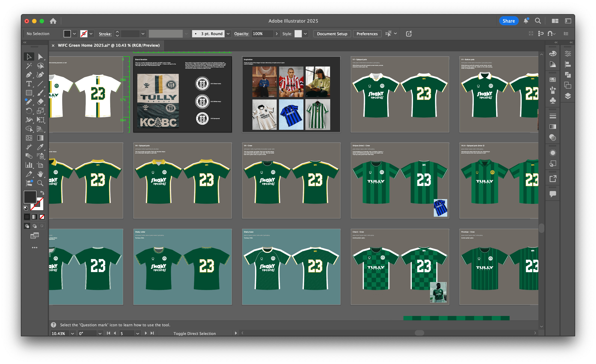Expand the Opacity slider arrow
This screenshot has height=364, width=596.
[x=277, y=34]
